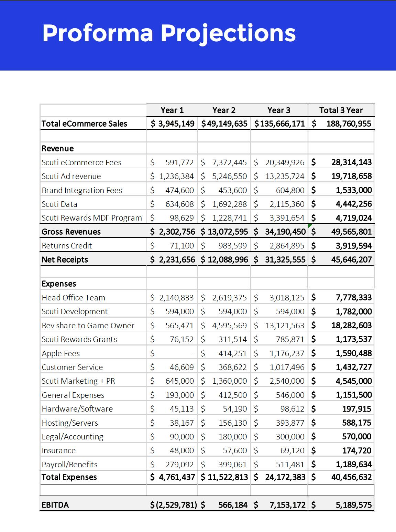Click the Scuti Data row label

click(59, 204)
